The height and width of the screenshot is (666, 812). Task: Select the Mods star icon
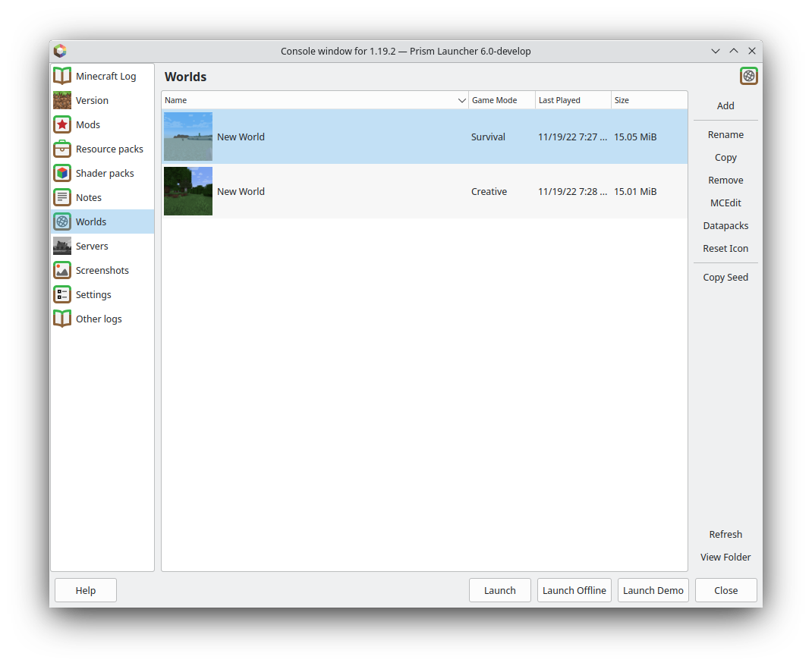(62, 124)
